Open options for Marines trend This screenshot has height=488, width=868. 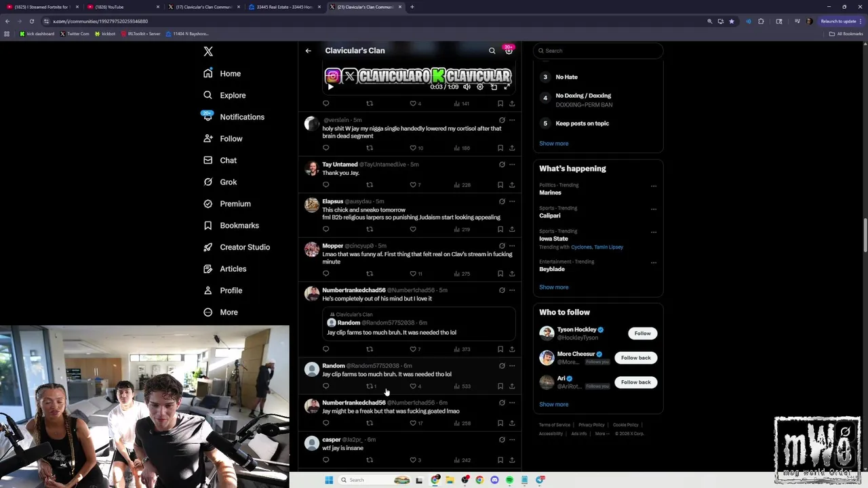pyautogui.click(x=654, y=186)
